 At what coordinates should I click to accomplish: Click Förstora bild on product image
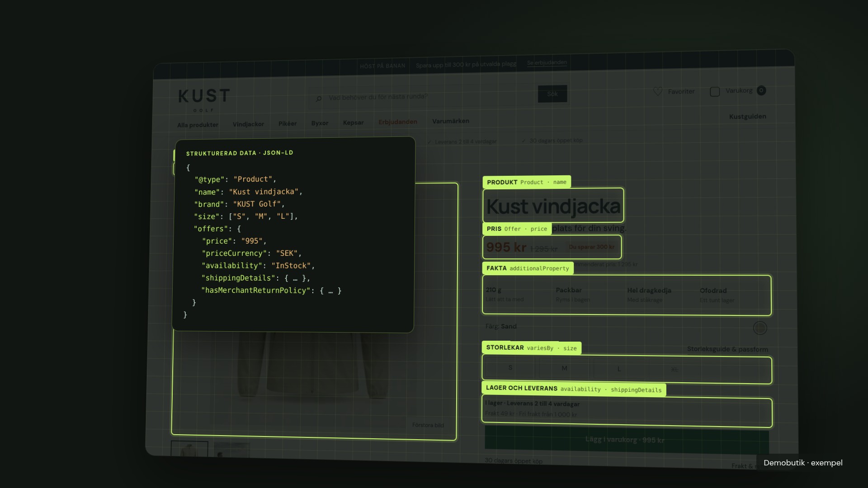pos(428,425)
